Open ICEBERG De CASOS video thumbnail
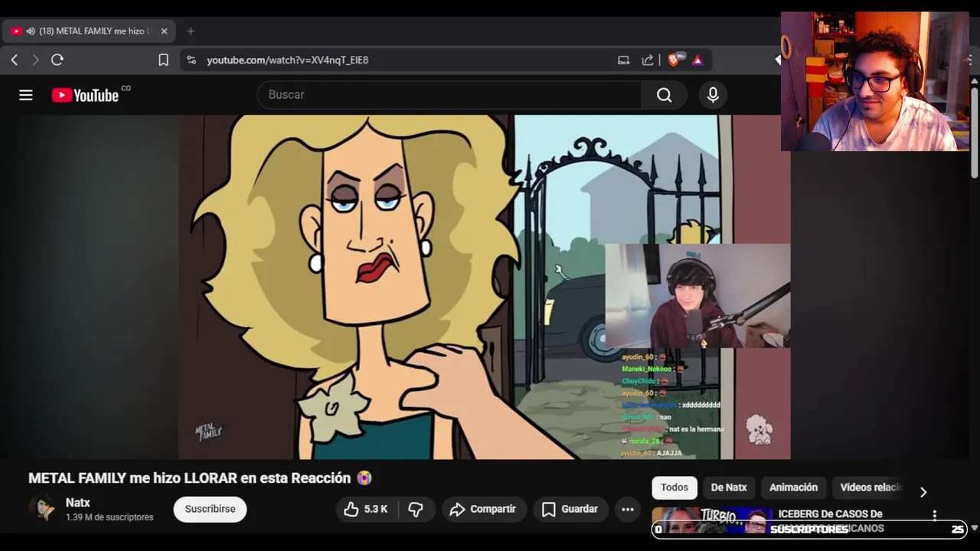The image size is (980, 551). 712,520
